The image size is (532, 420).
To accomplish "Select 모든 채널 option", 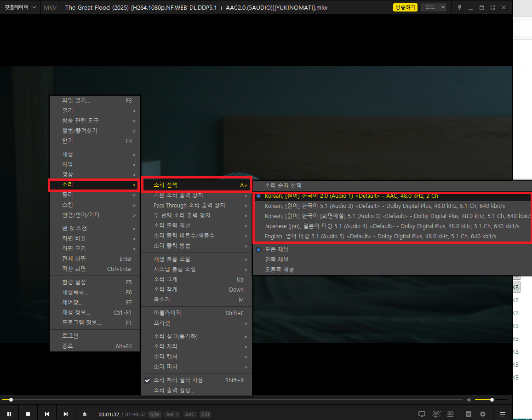I will (392, 249).
